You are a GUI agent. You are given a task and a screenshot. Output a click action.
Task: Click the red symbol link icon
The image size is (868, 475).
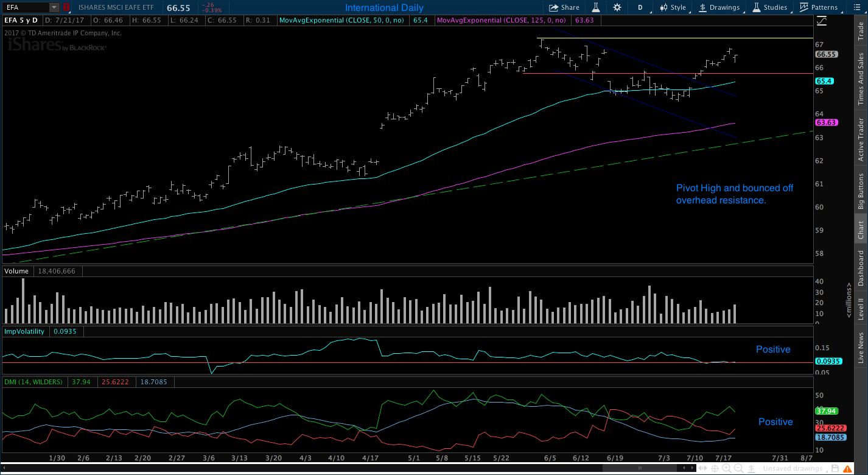tap(66, 7)
